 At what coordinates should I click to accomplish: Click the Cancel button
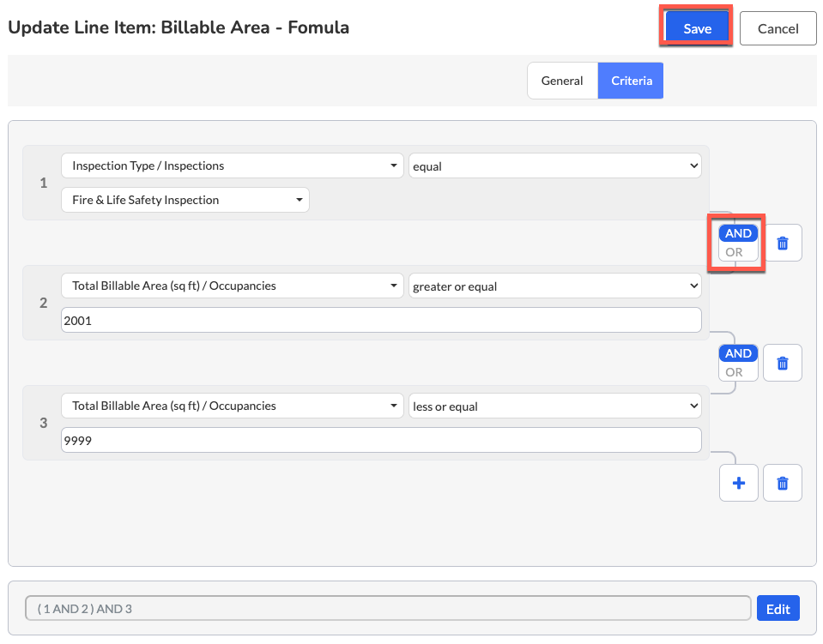click(x=778, y=28)
